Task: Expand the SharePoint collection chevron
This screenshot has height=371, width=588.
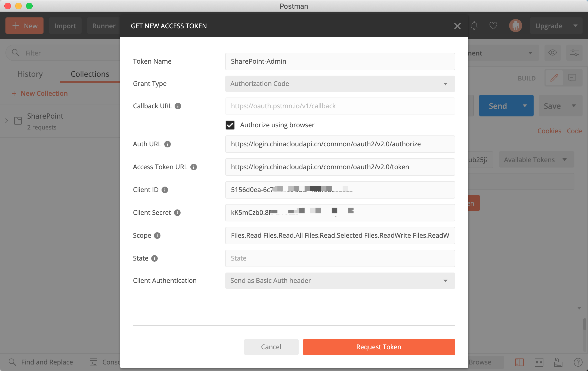Action: pyautogui.click(x=7, y=121)
